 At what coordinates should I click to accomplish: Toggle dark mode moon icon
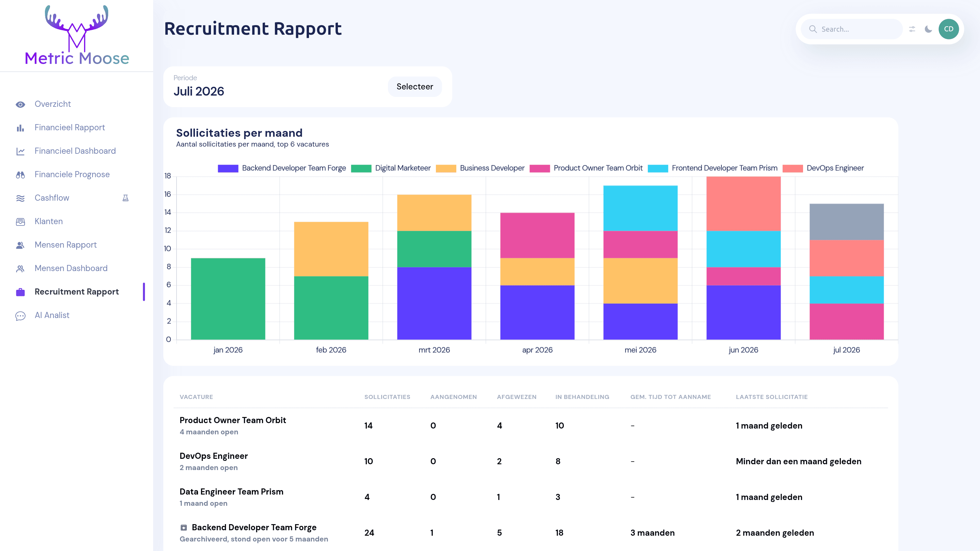(928, 29)
